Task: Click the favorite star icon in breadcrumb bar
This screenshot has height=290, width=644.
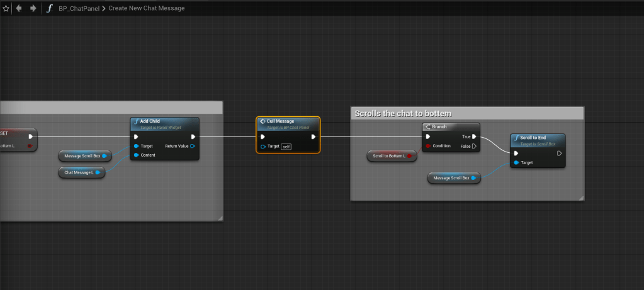Action: tap(6, 8)
